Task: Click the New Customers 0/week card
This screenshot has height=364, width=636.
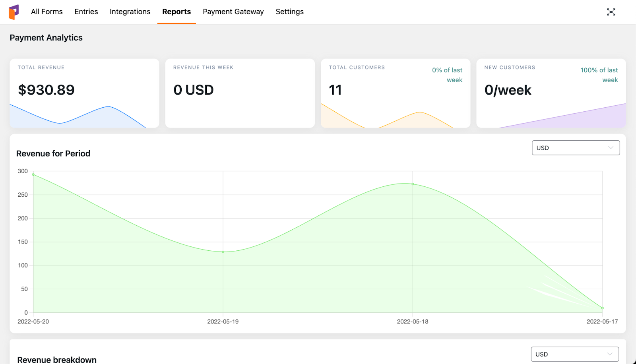Action: pos(551,93)
